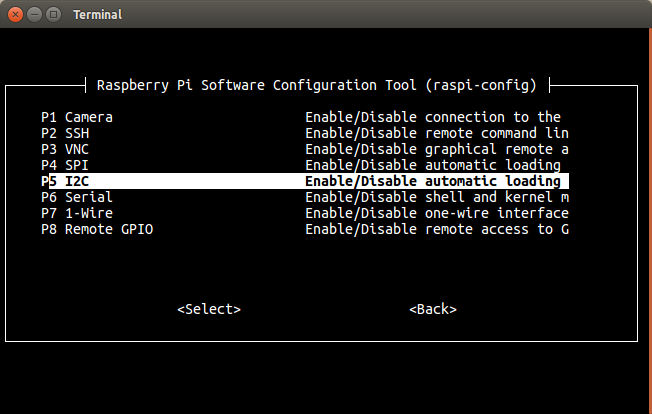Click 'Enable/Disable remote command lin' description
Screen dimensions: 652x414
[x=437, y=133]
